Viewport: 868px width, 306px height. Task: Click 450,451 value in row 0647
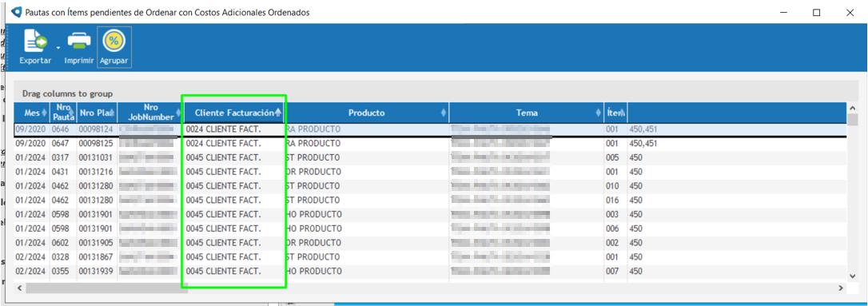[x=643, y=143]
